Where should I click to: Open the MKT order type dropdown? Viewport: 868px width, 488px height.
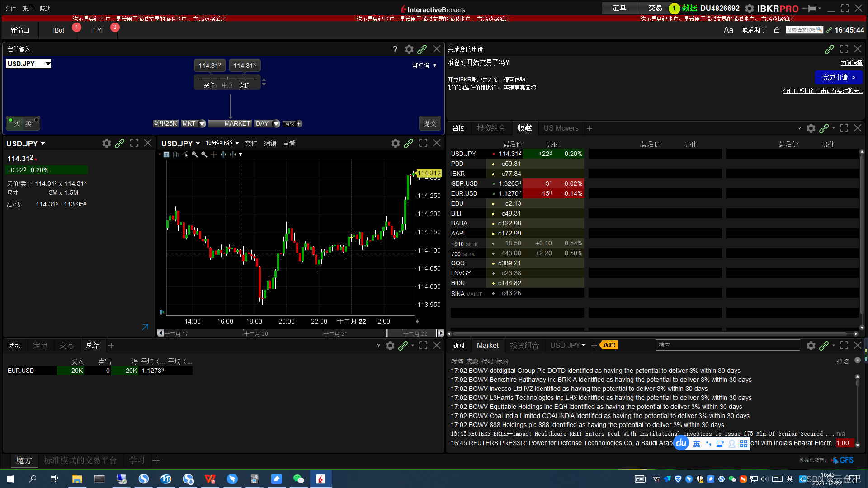point(193,123)
